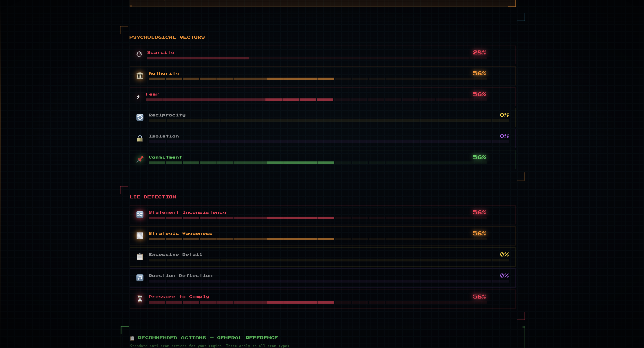The height and width of the screenshot is (348, 644).
Task: Click the Authority bank building icon
Action: (x=140, y=75)
